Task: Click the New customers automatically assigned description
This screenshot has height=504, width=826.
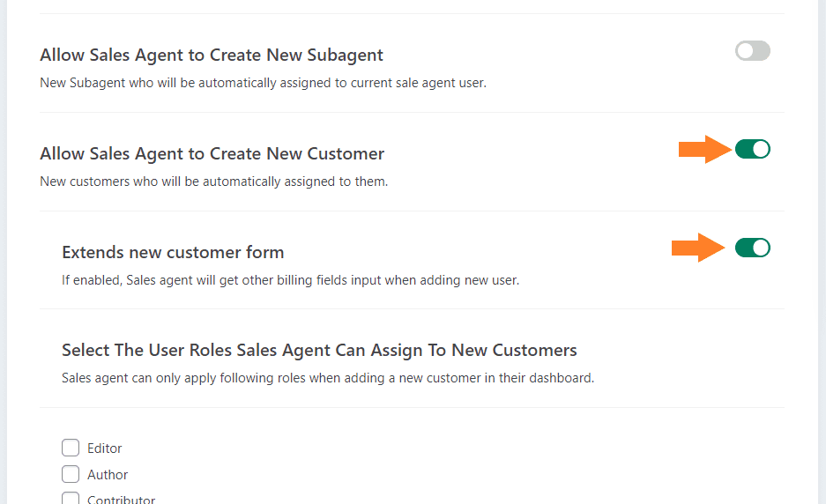Action: tap(214, 182)
